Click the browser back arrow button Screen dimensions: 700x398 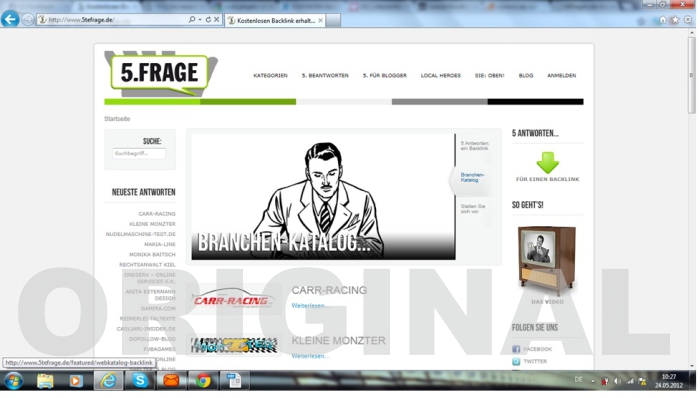click(x=10, y=19)
